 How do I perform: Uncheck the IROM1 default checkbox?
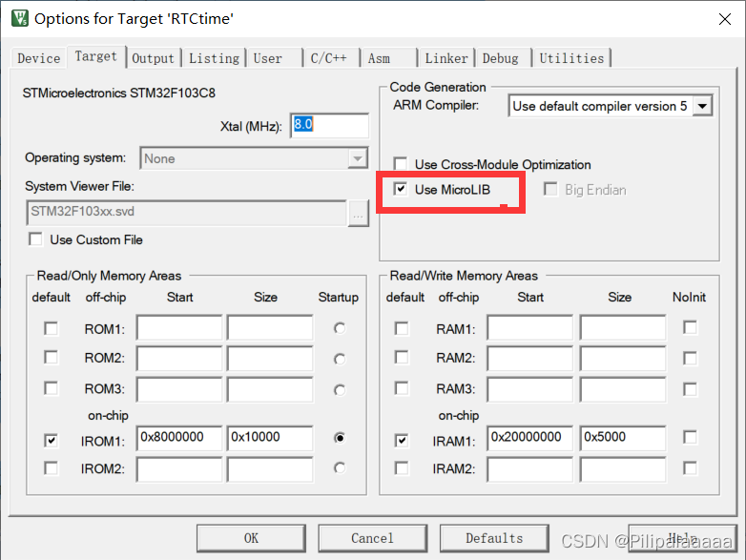pyautogui.click(x=51, y=440)
